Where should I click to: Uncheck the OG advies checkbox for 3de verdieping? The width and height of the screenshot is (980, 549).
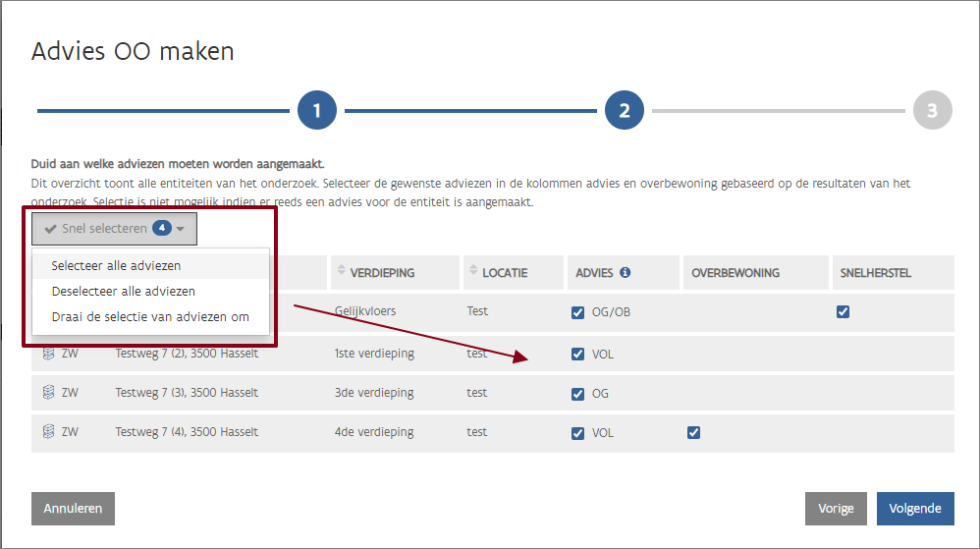(577, 394)
